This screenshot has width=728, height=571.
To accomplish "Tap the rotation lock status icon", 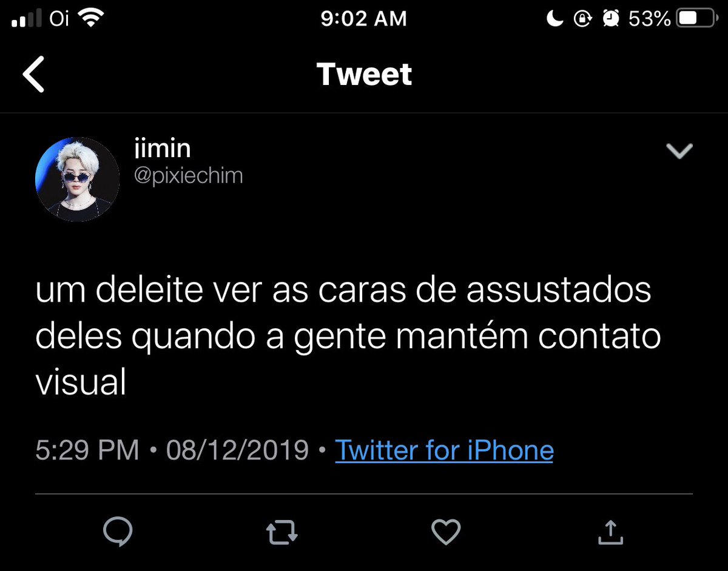I will coord(582,19).
